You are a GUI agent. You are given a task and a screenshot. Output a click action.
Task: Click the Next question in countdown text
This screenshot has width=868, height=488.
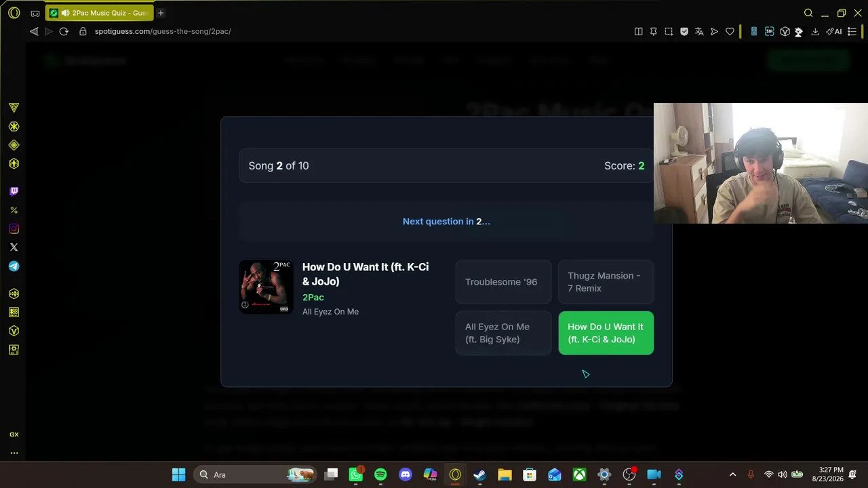click(x=446, y=222)
